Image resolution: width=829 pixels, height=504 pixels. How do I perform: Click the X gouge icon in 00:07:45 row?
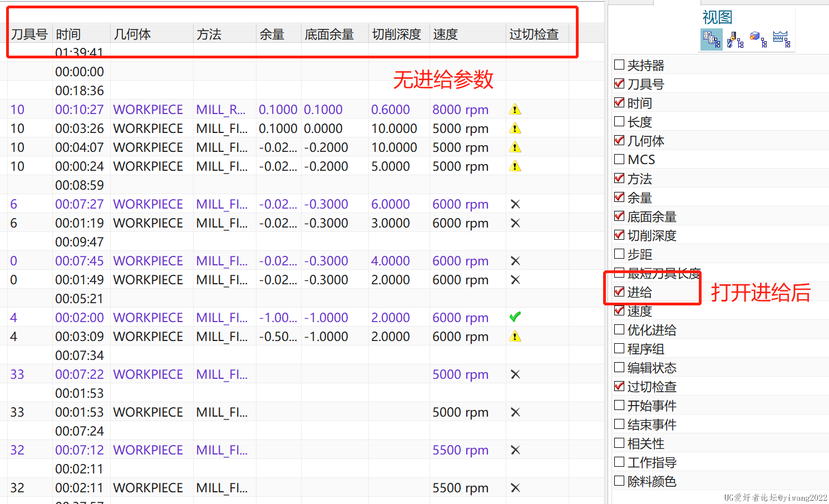point(515,261)
